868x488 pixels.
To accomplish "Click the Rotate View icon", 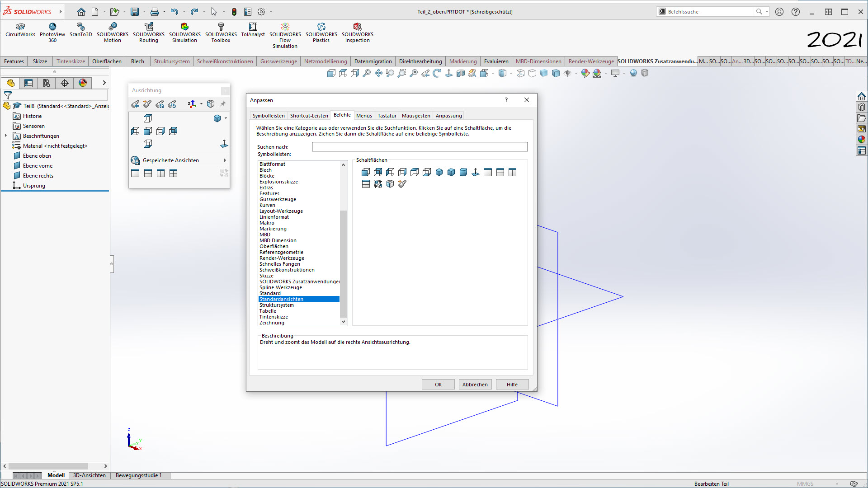I will [437, 73].
